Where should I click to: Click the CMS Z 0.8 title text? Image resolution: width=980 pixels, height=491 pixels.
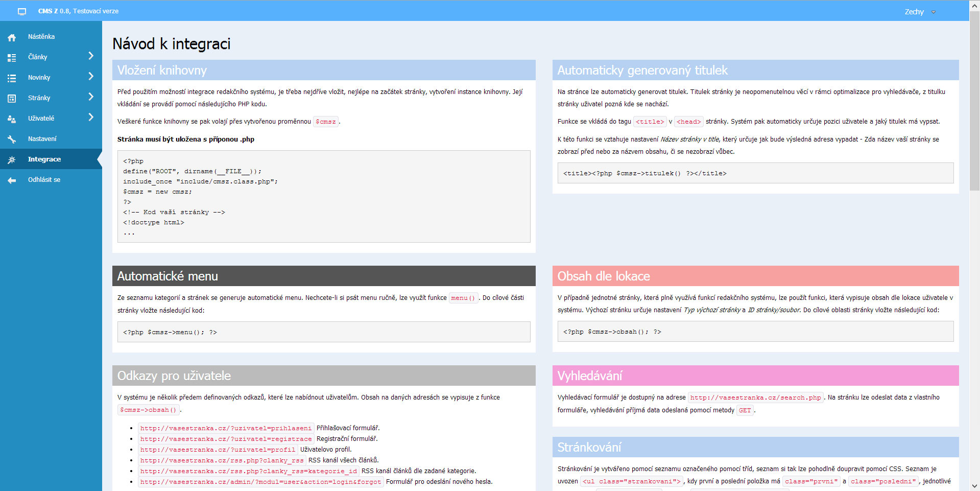(78, 11)
